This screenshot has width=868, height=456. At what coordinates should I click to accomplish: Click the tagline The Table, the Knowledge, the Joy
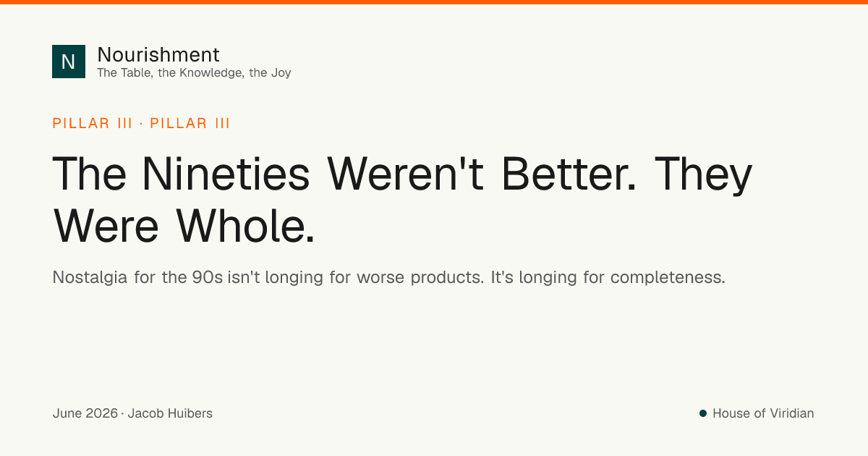(x=194, y=72)
